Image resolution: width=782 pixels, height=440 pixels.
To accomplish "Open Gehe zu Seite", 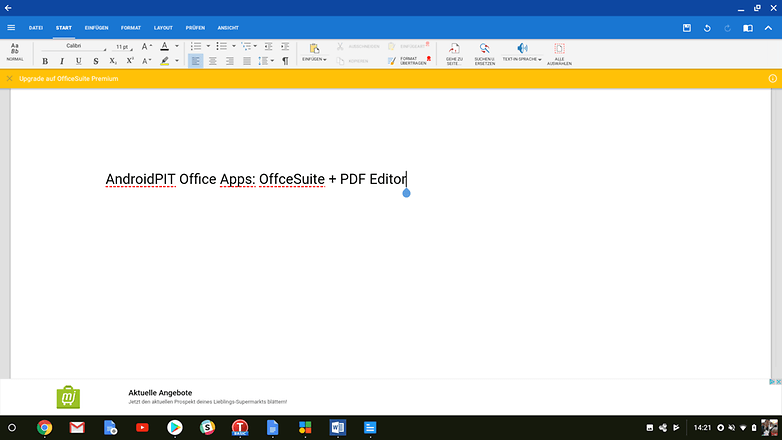I will (454, 54).
